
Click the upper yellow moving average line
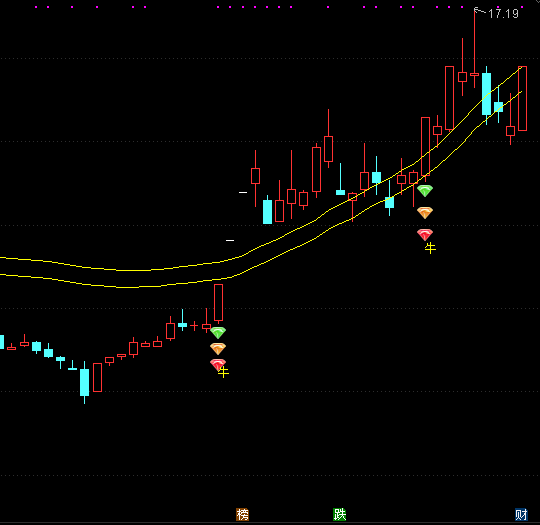point(138,270)
